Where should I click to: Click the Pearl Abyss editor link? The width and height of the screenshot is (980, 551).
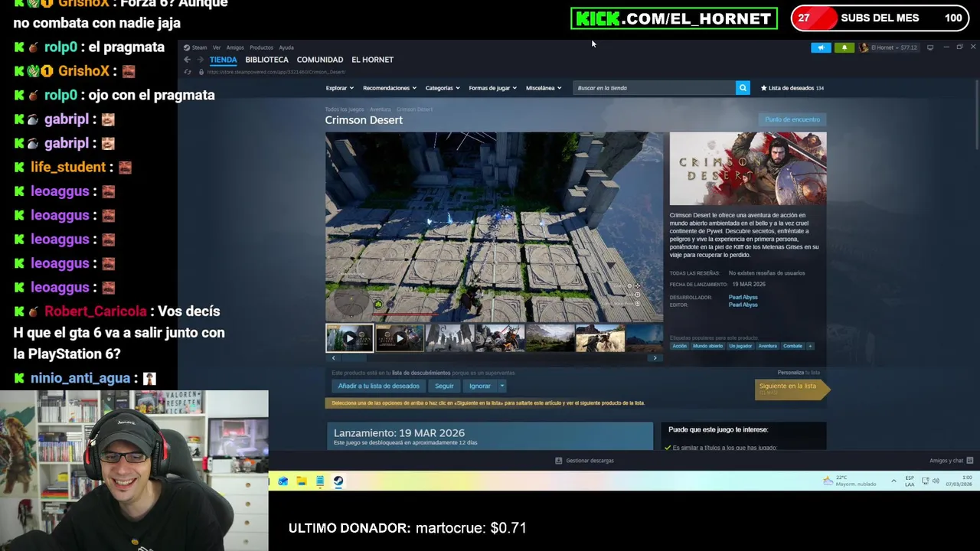coord(743,305)
